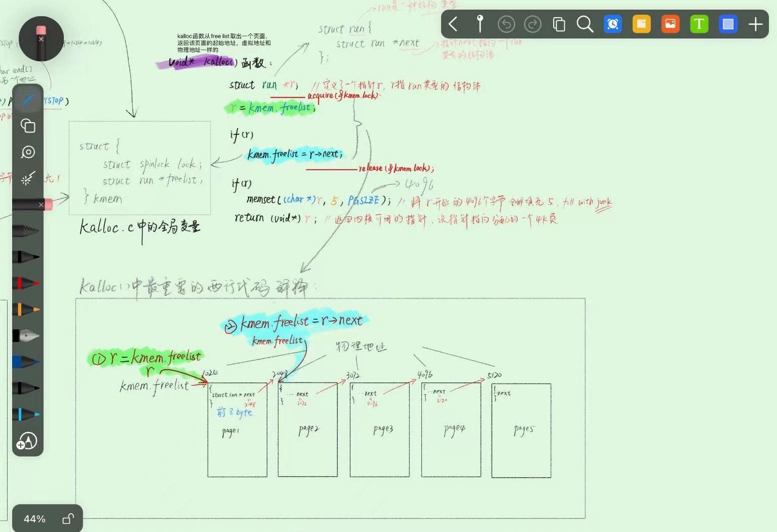This screenshot has width=777, height=532.
Task: Redo the last undone stroke
Action: click(x=532, y=24)
